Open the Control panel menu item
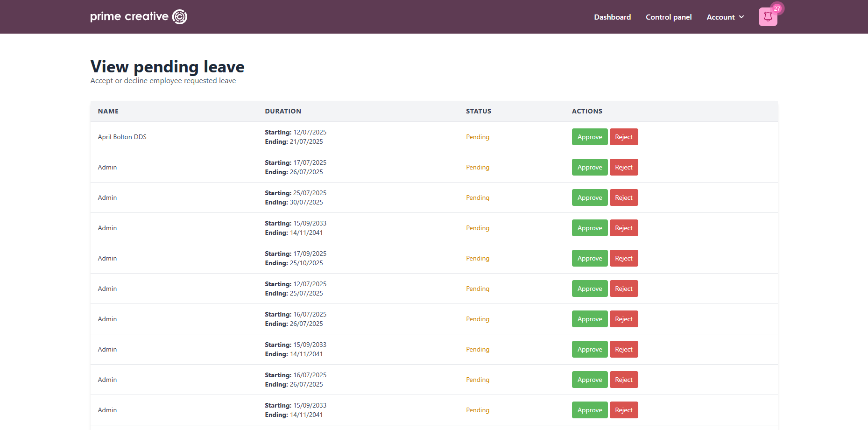The width and height of the screenshot is (868, 430). [x=668, y=17]
